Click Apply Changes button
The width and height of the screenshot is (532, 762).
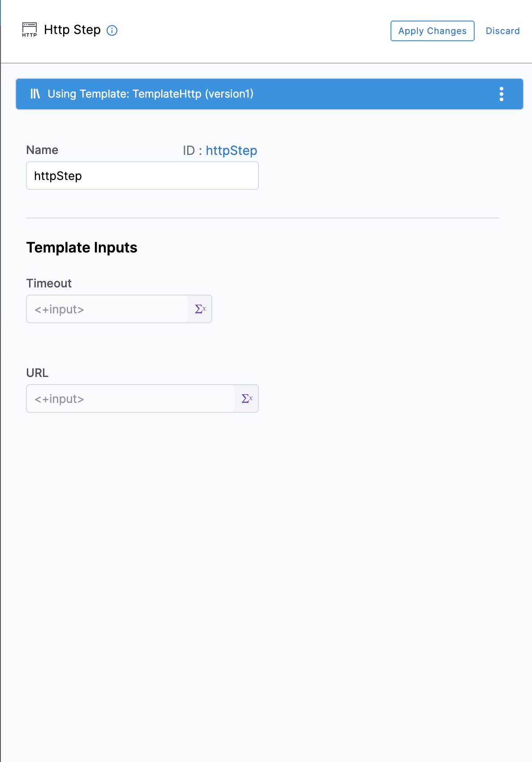coord(432,31)
